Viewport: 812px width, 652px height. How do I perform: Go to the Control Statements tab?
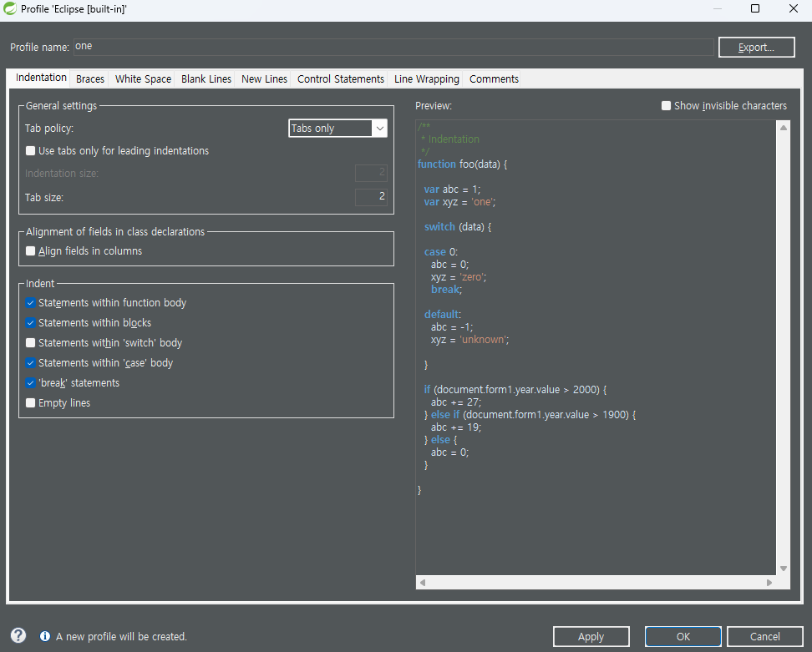click(341, 78)
